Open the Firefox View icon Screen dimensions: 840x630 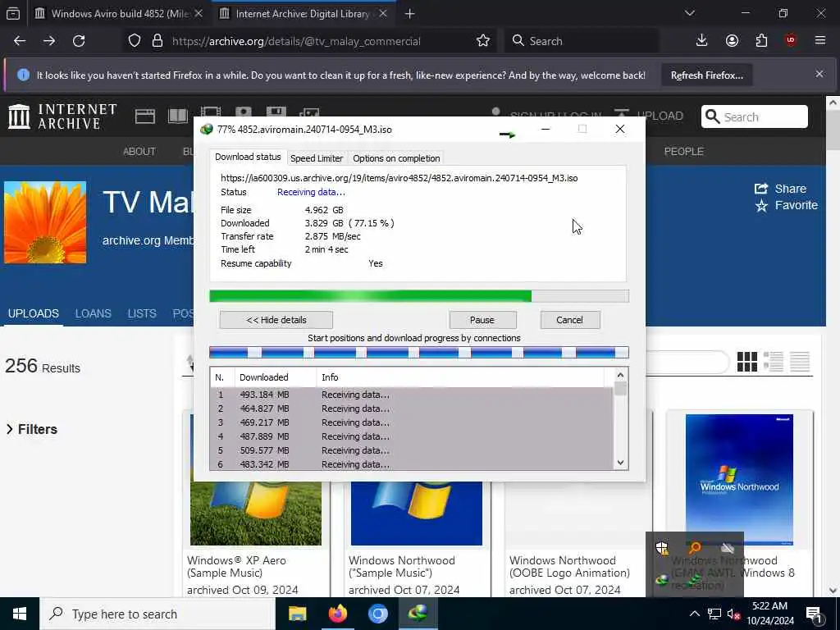(13, 13)
